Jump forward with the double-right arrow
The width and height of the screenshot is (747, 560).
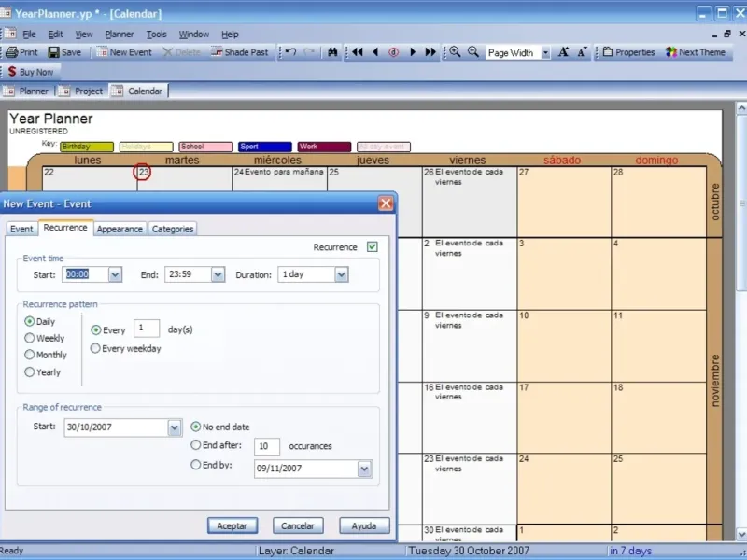[430, 52]
